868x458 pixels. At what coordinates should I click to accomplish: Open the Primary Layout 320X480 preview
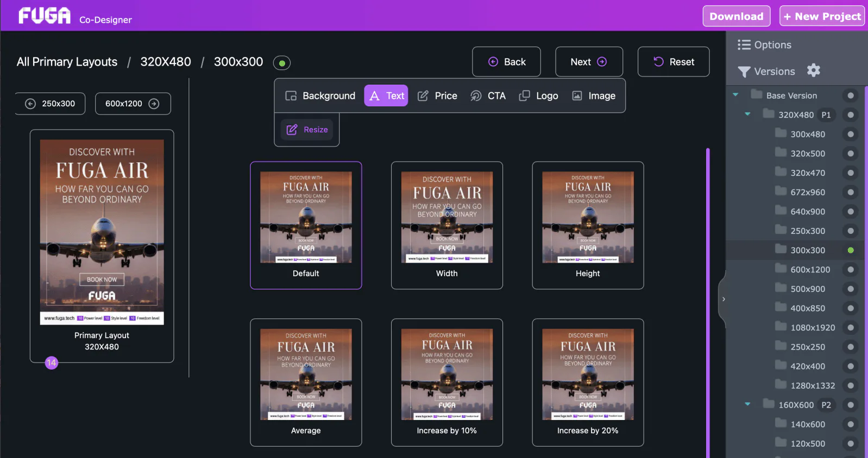(102, 246)
